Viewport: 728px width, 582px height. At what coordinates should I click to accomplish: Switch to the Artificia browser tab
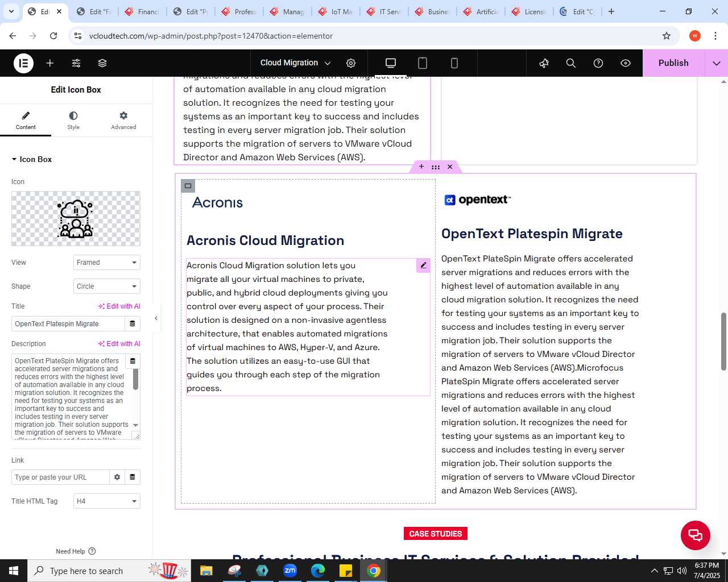pyautogui.click(x=481, y=11)
